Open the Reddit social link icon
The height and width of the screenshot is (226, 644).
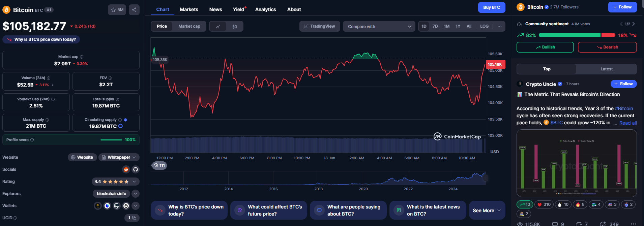126,169
